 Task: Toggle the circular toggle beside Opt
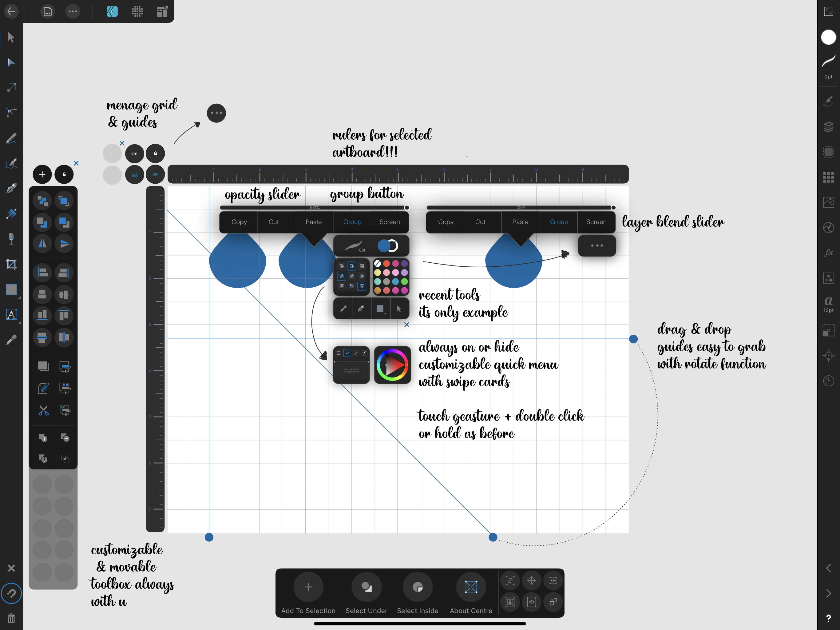tap(390, 246)
